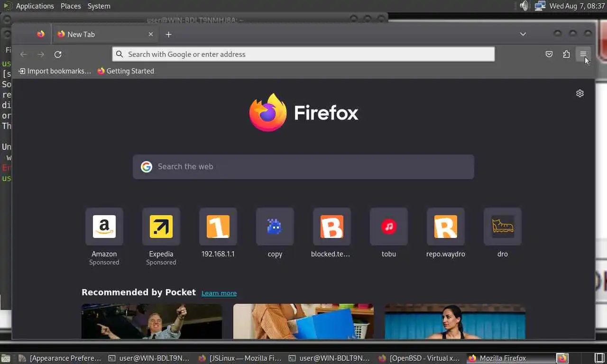607x364 pixels.
Task: Open the Pocket story with blue laundry basket
Action: click(303, 322)
